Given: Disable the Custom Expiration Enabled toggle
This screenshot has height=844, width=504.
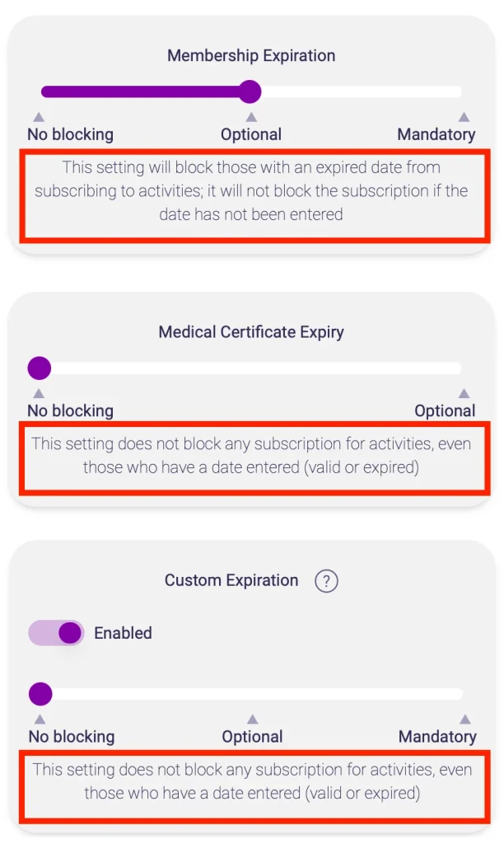Looking at the screenshot, I should (57, 633).
